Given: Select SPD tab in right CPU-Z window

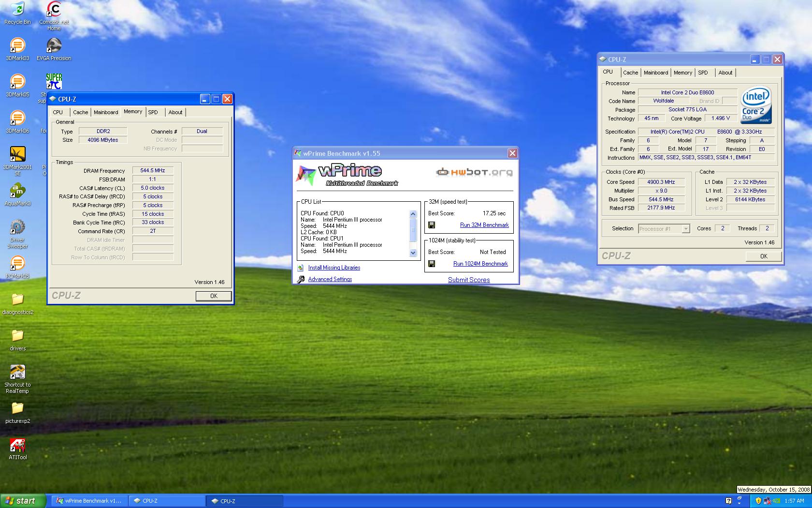Looking at the screenshot, I should [703, 73].
